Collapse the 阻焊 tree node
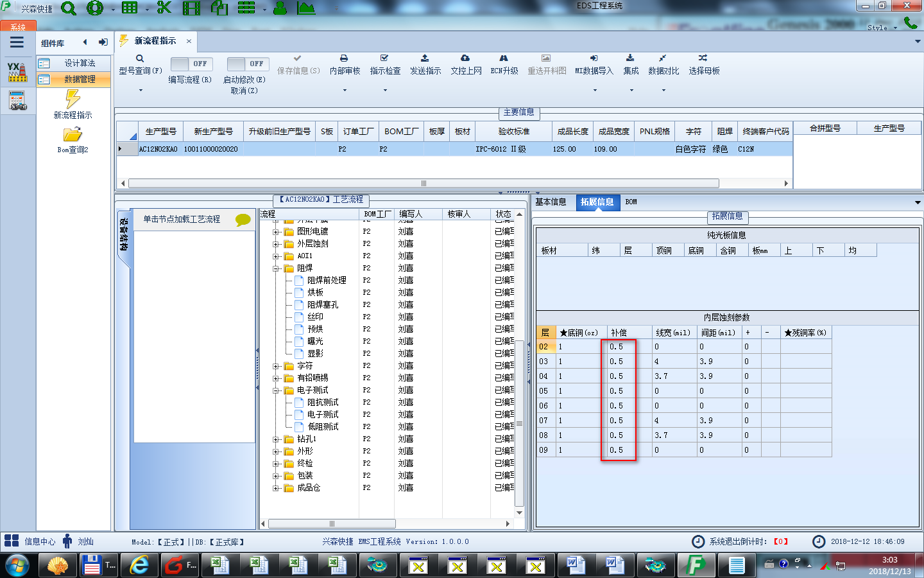Viewport: 924px width, 578px height. [x=276, y=268]
